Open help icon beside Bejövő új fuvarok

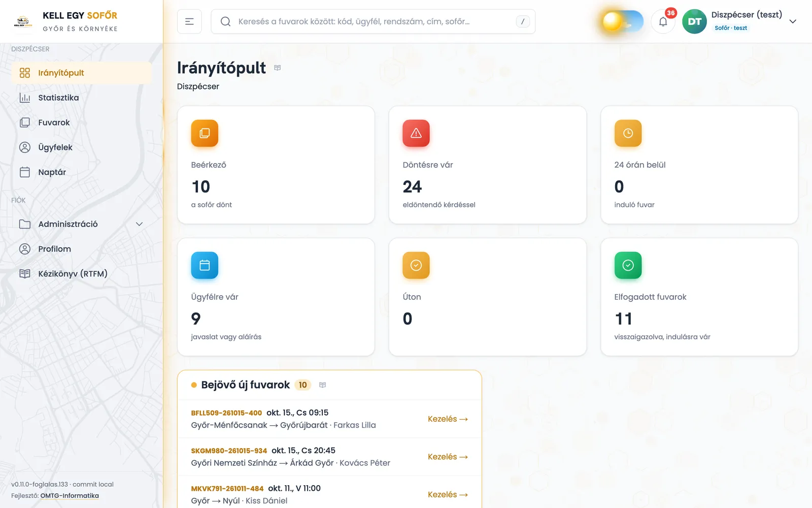pyautogui.click(x=322, y=385)
